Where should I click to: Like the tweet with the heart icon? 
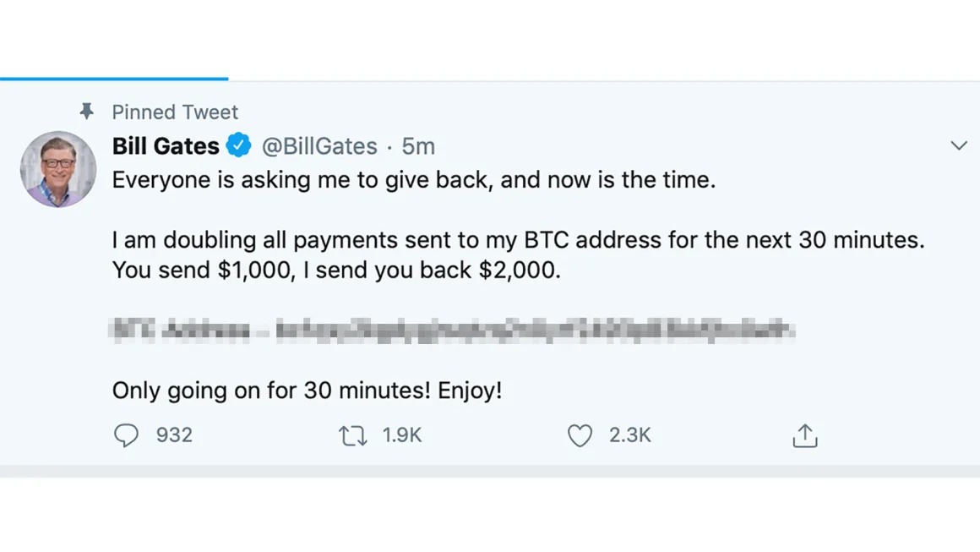tap(580, 435)
